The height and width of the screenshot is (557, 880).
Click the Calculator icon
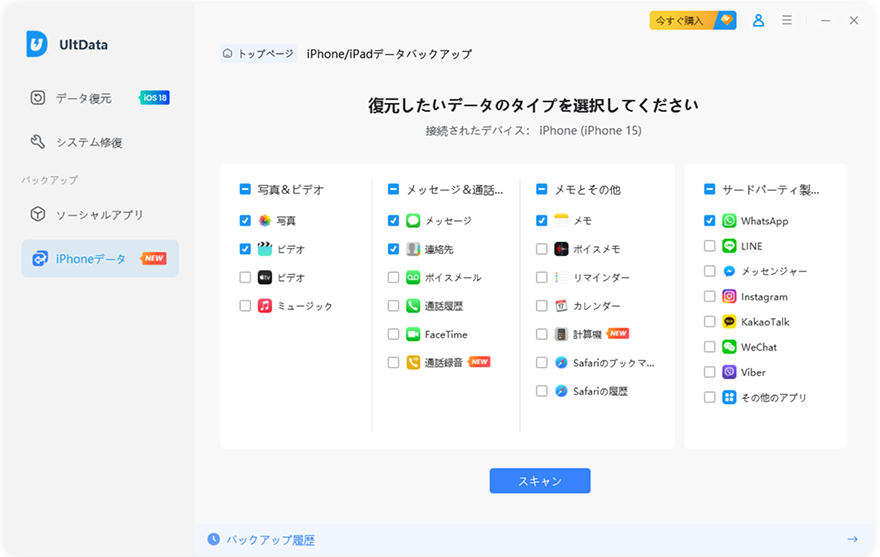561,334
